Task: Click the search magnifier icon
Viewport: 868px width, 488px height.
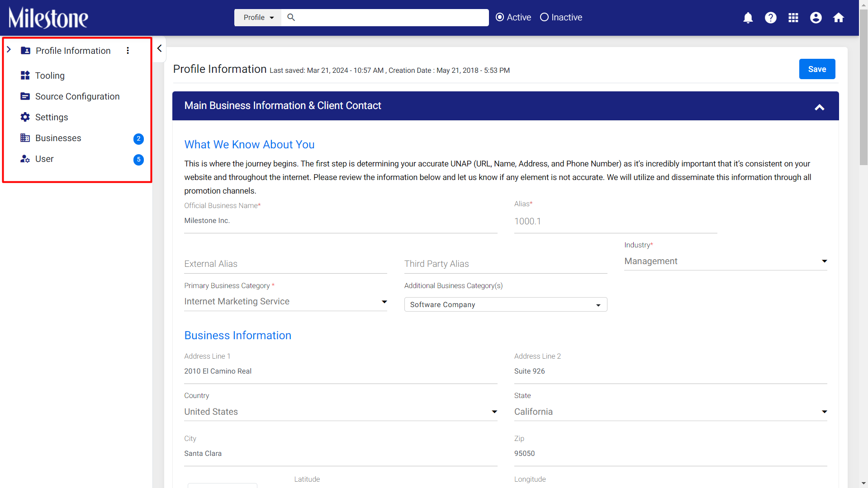Action: coord(291,17)
